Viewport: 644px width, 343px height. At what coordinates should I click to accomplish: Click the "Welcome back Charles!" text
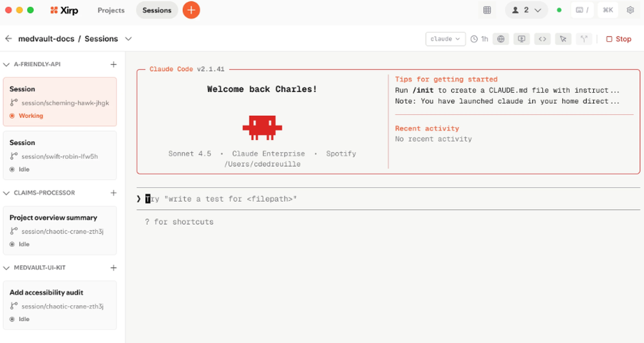(x=262, y=89)
